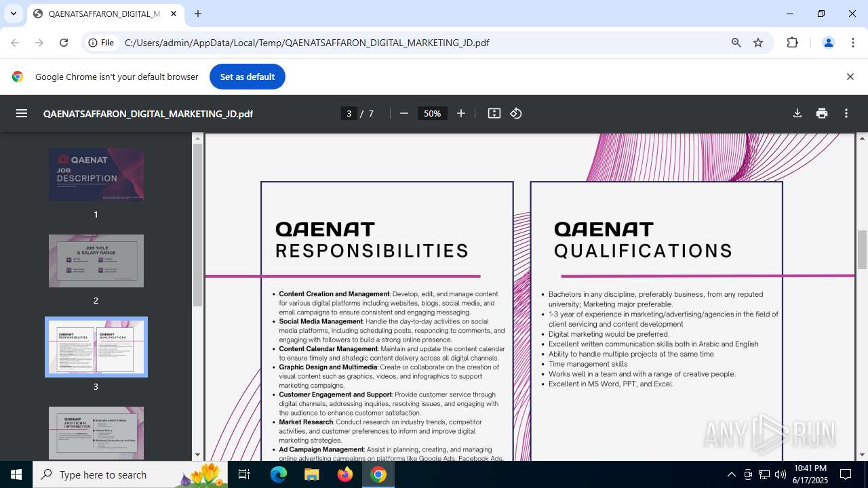Select page 2 Job Title thumbnail

[96, 261]
